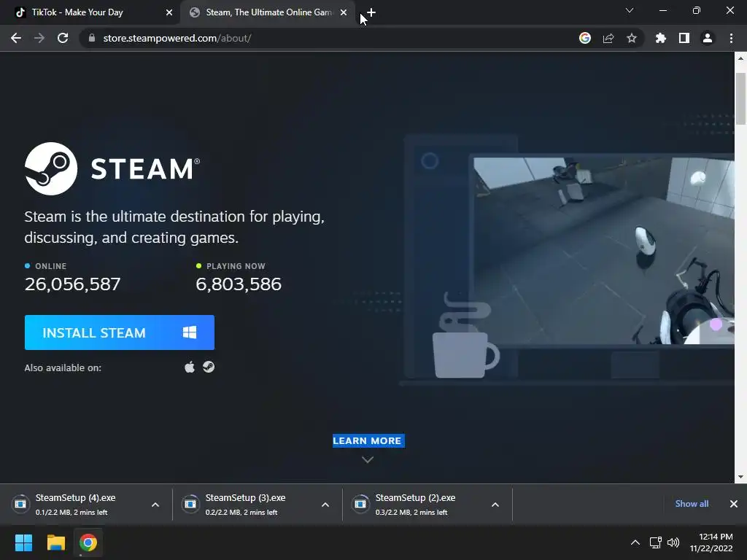The image size is (747, 560).
Task: Click the Portal game preview image
Action: click(603, 251)
